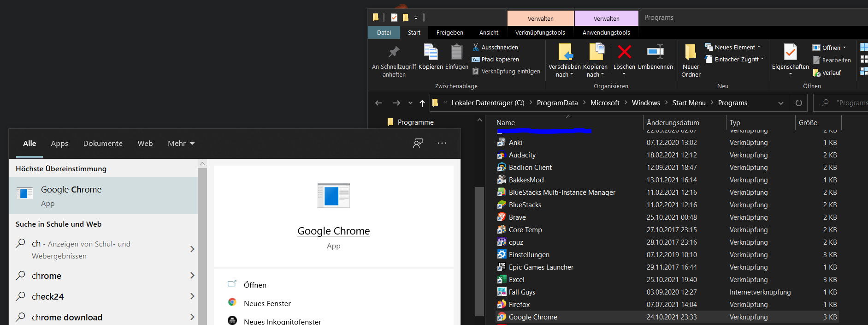Select the BlueStacks Multi-Instance Manager icon
This screenshot has height=325, width=868.
click(502, 192)
